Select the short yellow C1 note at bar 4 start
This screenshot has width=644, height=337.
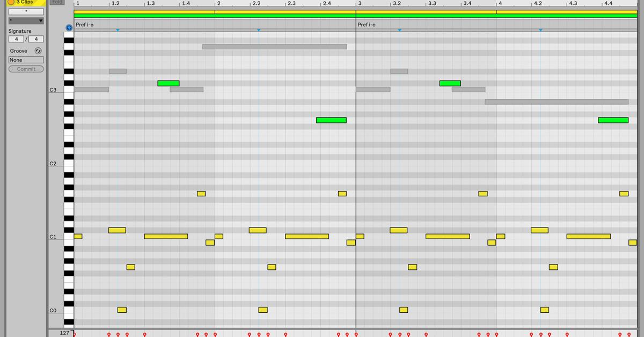pyautogui.click(x=501, y=236)
